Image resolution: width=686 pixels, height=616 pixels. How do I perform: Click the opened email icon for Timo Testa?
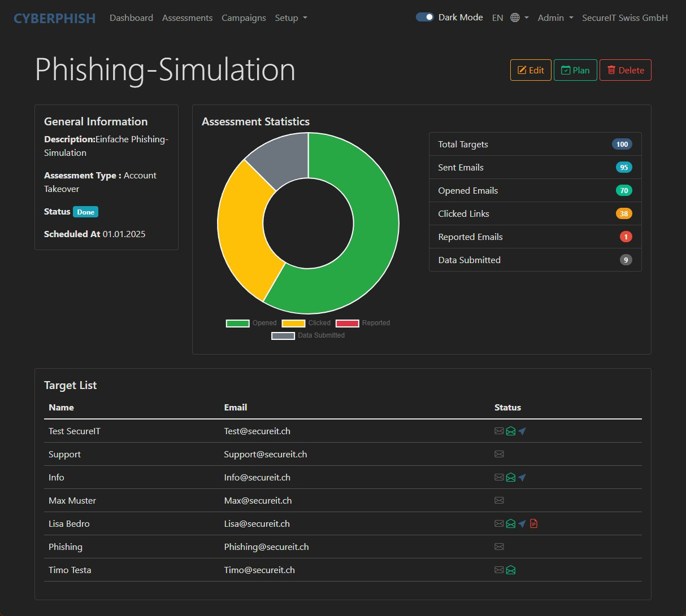coord(511,570)
